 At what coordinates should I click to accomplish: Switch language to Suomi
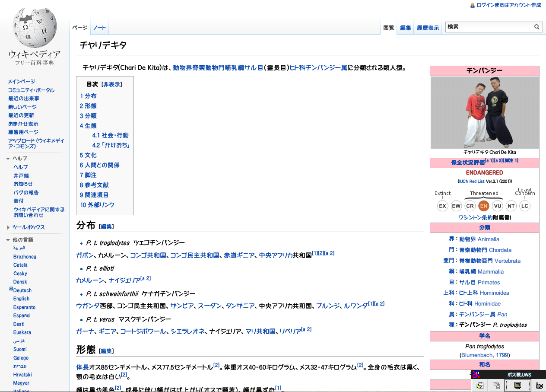pos(20,349)
